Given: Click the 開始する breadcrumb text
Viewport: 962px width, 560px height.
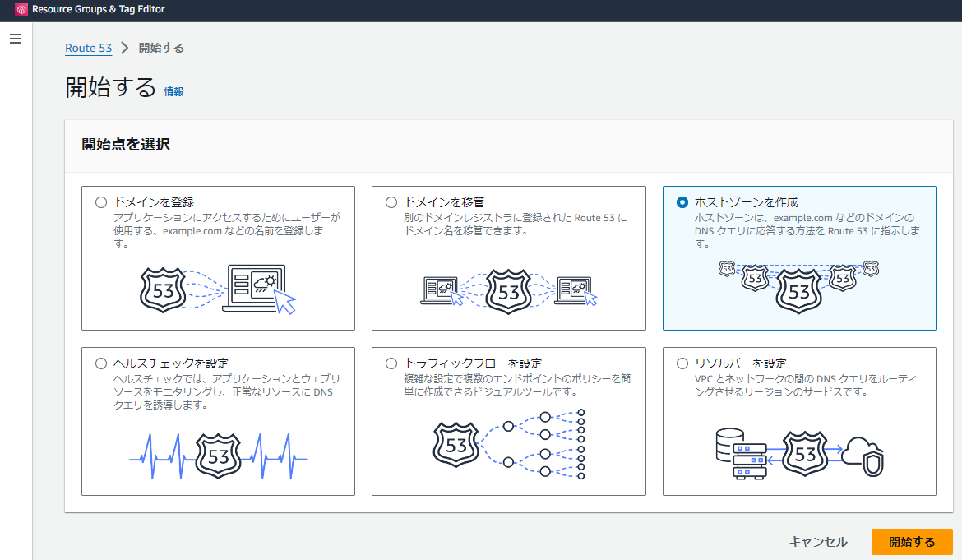Looking at the screenshot, I should pos(161,48).
